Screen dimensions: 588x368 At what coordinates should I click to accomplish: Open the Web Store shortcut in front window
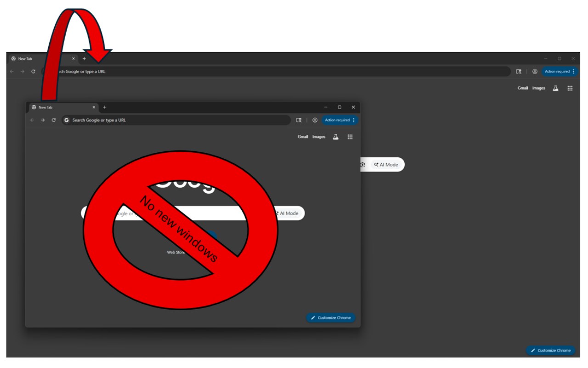(176, 252)
